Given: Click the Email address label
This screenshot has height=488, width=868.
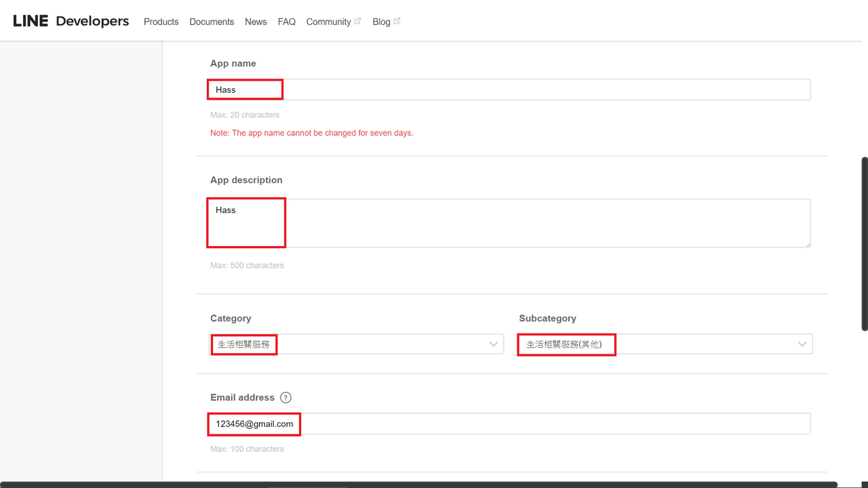Looking at the screenshot, I should (242, 398).
